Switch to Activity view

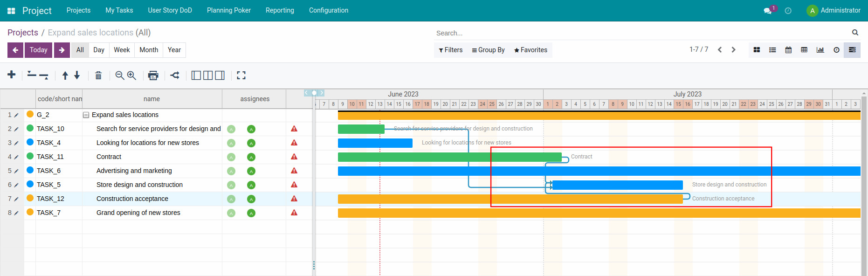836,50
